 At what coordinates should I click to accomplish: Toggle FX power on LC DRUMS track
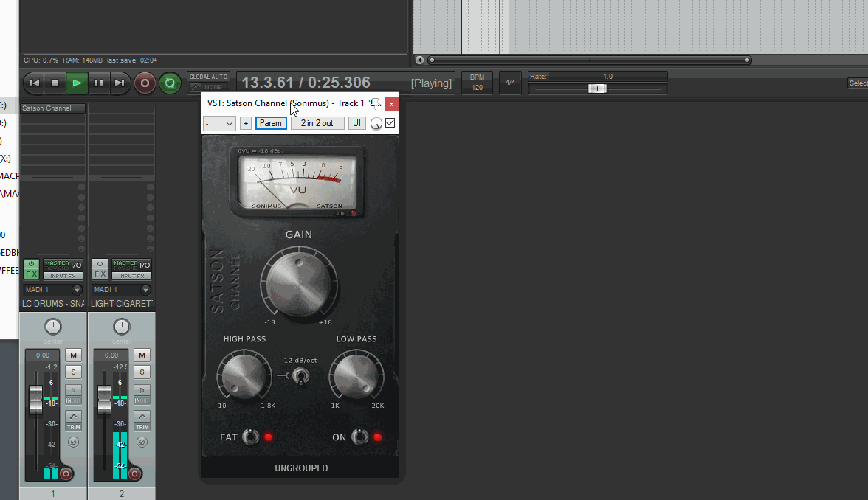pos(31,264)
